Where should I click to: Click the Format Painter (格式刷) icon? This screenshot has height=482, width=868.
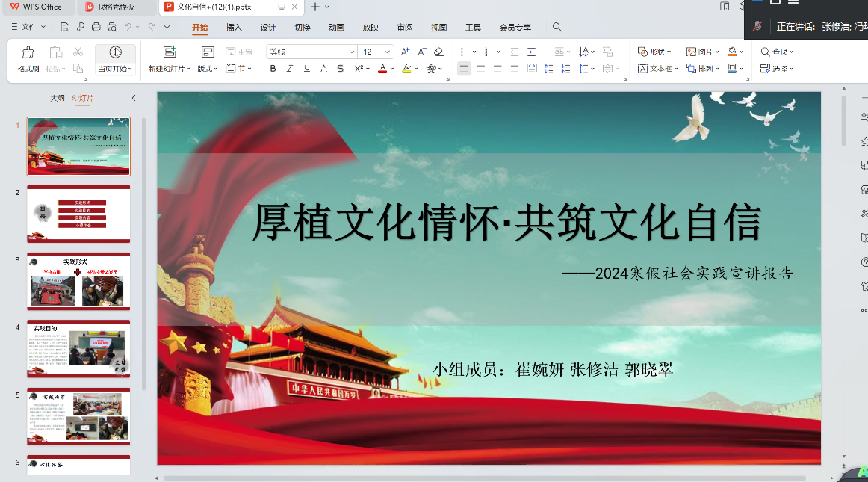tap(28, 53)
